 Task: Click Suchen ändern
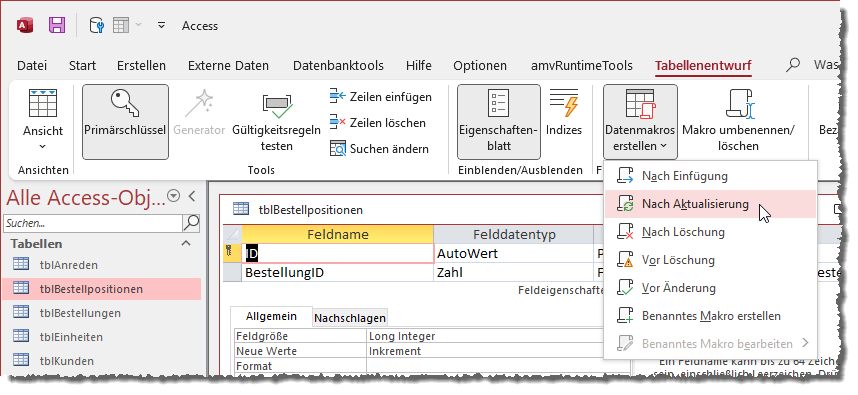coord(379,149)
